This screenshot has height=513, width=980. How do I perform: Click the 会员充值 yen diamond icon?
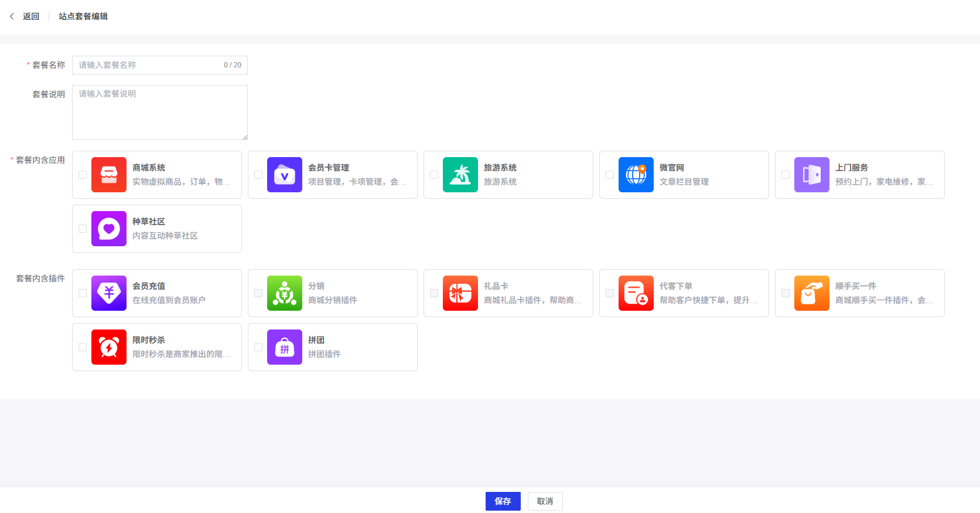[x=109, y=293]
